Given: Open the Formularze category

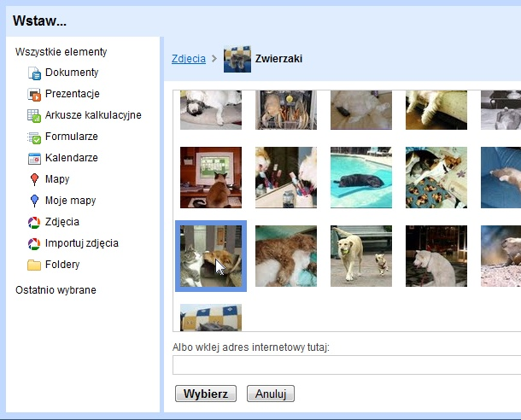Looking at the screenshot, I should [72, 137].
